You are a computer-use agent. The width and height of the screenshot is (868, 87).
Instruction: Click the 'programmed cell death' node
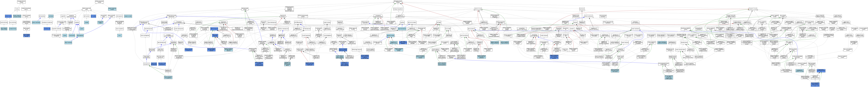pyautogui.click(x=422, y=29)
